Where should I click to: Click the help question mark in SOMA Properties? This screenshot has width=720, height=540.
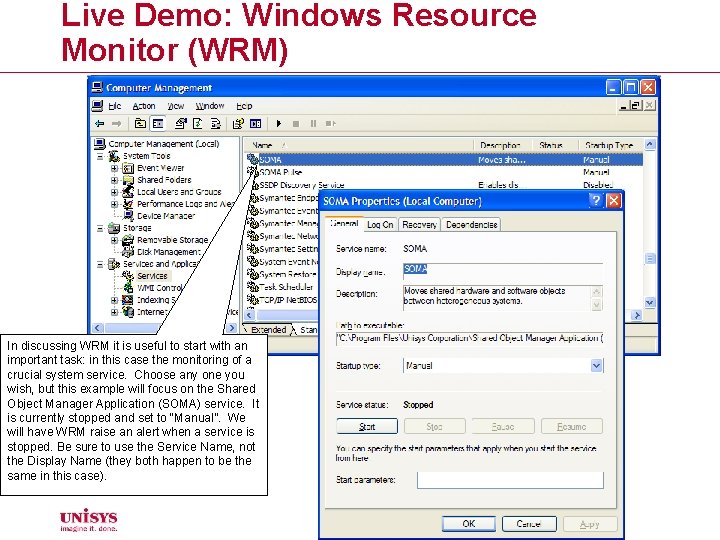coord(596,201)
